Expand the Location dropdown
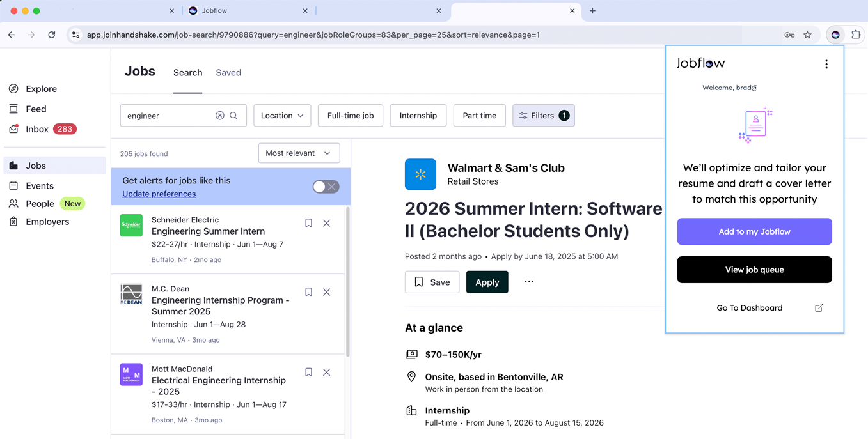The width and height of the screenshot is (868, 439). [282, 116]
